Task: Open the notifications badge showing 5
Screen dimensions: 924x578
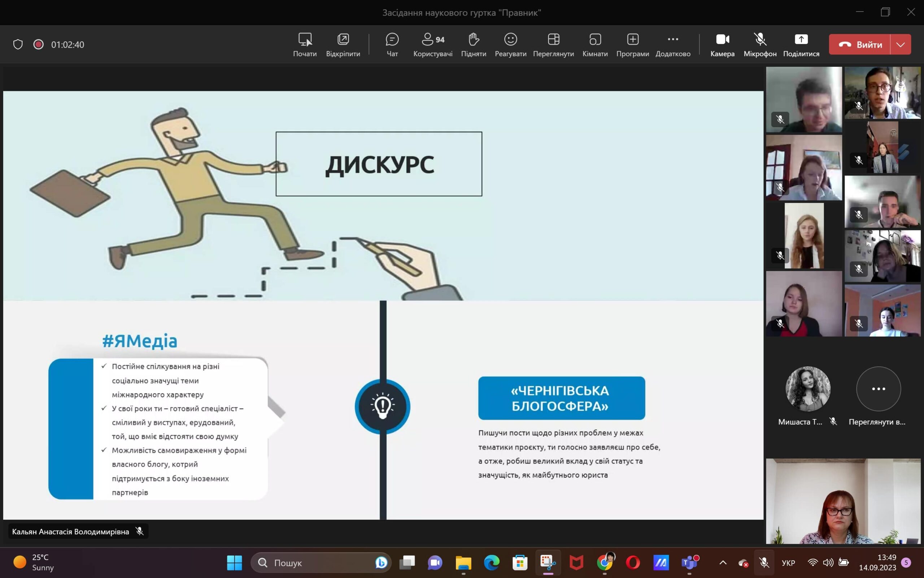Action: [906, 563]
